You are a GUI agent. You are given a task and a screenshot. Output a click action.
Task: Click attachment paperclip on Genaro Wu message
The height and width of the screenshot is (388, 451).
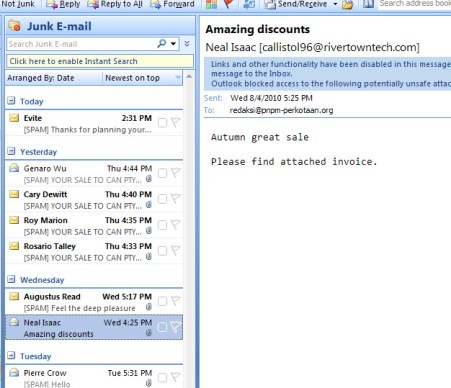click(x=149, y=179)
